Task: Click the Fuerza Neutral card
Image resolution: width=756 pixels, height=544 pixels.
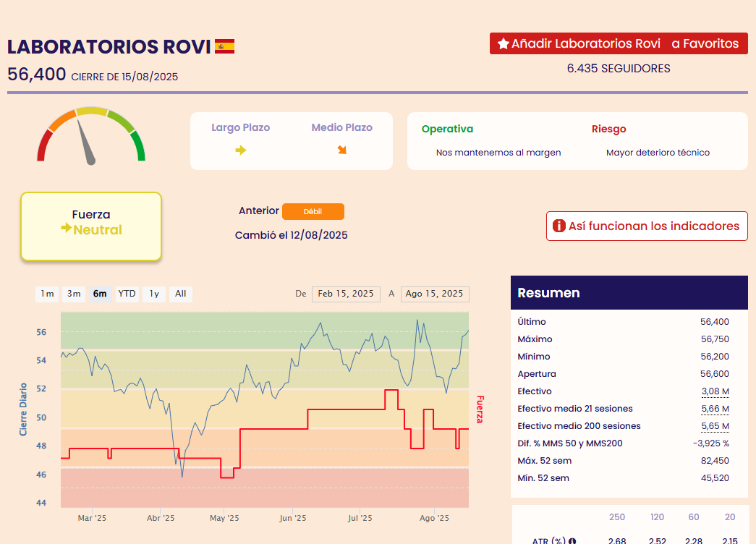Action: (x=91, y=226)
